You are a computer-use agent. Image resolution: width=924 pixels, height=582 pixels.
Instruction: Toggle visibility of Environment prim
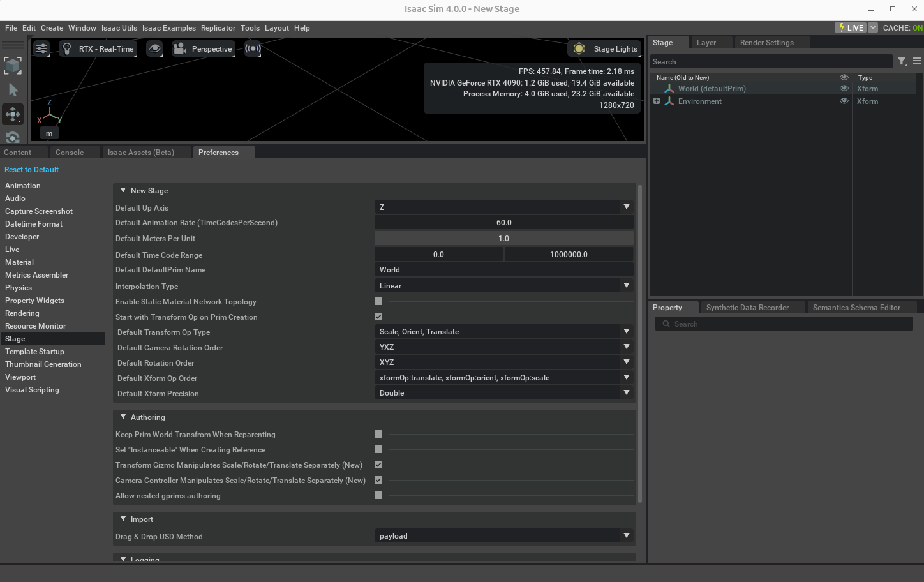[844, 101]
